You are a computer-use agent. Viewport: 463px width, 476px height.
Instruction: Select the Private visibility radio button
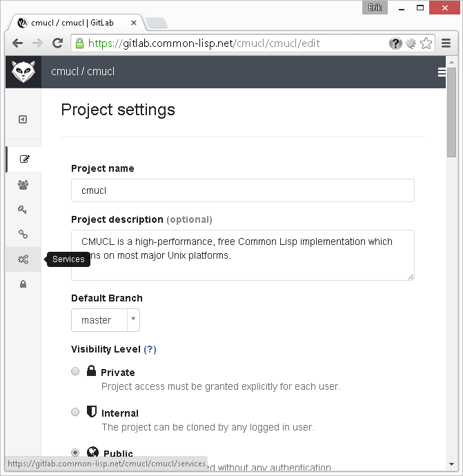[75, 371]
